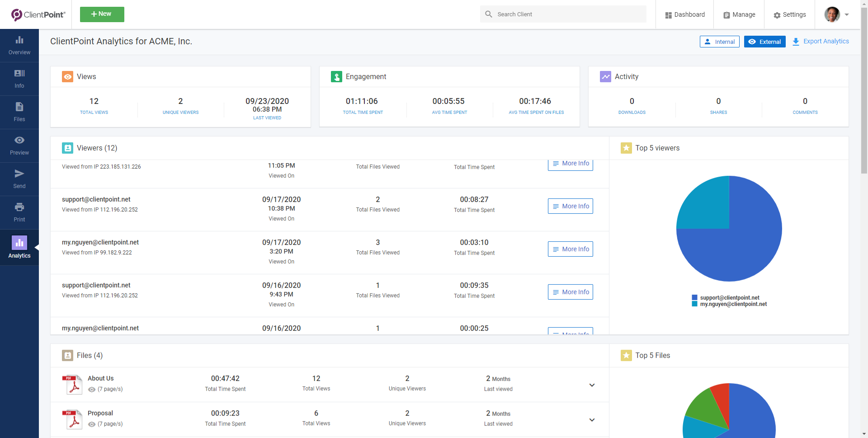Click More Info for IP 223.185.131.226 viewer
Screen dimensions: 868x438
(571, 165)
